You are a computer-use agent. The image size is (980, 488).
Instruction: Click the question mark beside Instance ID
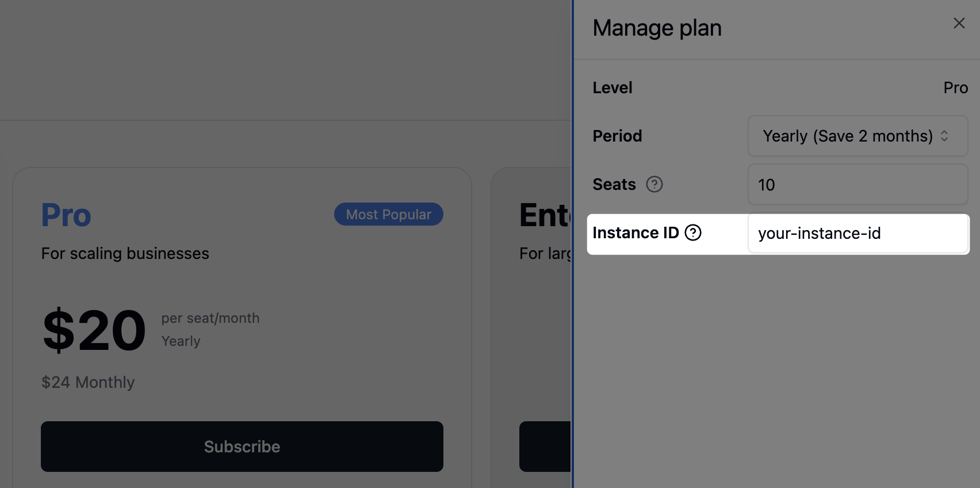click(694, 232)
